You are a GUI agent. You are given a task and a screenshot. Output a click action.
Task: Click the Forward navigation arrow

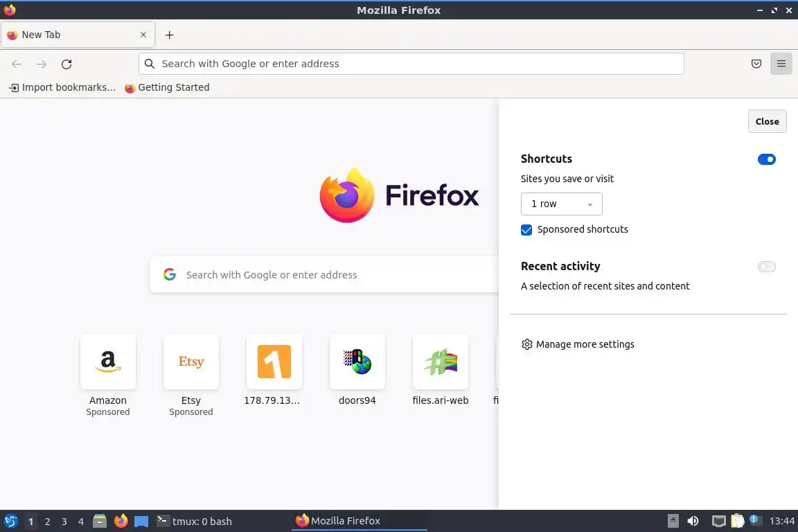[x=42, y=64]
